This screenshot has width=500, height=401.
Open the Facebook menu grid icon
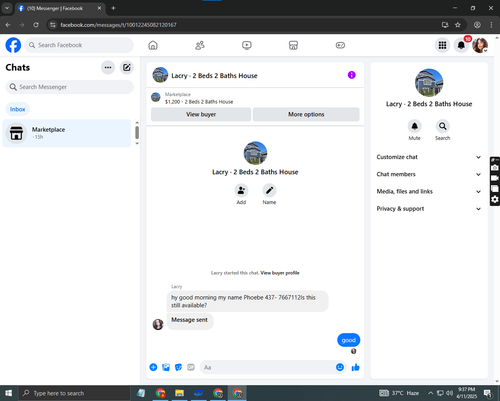(442, 45)
